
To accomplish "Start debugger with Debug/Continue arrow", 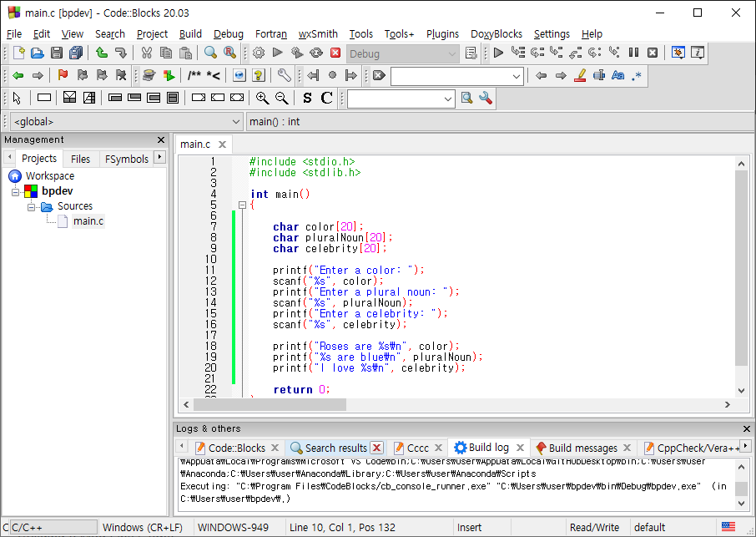I will click(498, 53).
